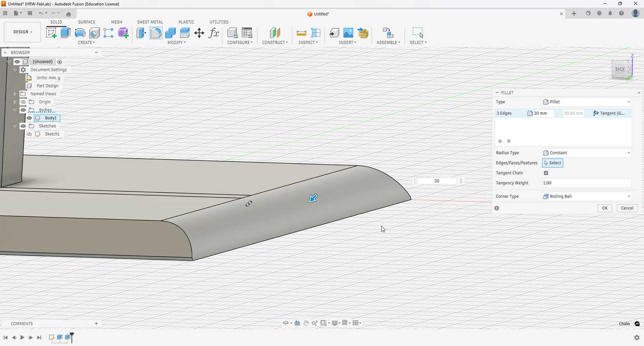Open the Help menu icon
644x346 pixels.
[621, 14]
